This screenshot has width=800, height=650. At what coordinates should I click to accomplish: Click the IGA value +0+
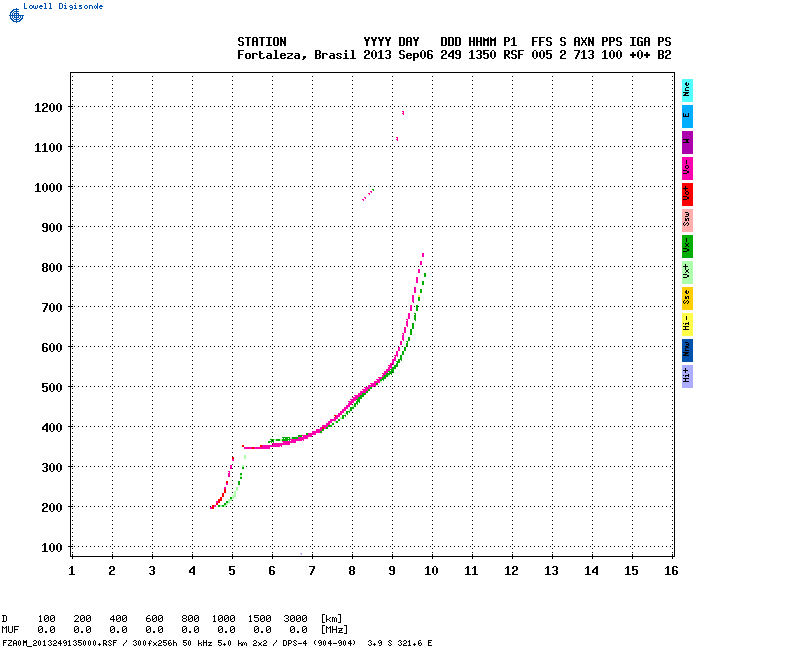coord(640,55)
